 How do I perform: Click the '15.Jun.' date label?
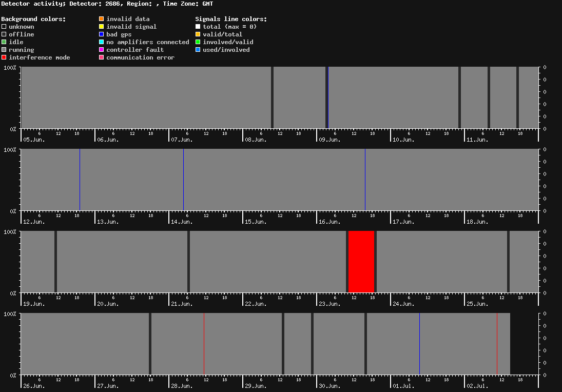tap(256, 222)
